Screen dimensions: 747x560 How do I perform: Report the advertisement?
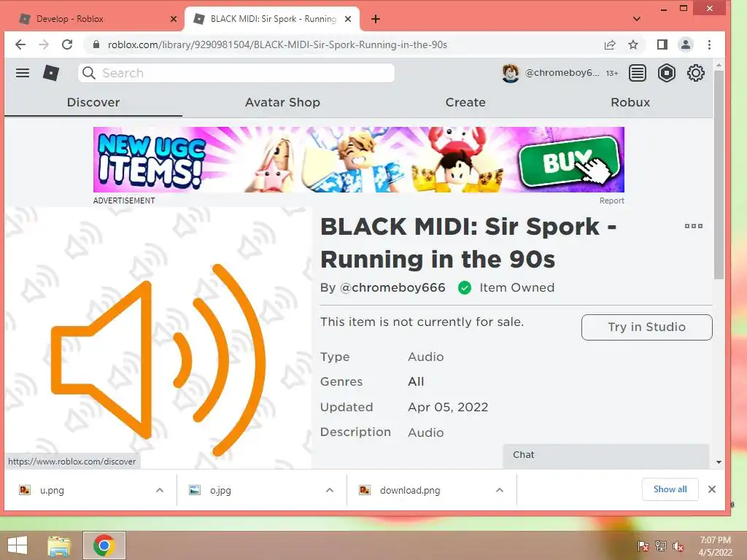[x=612, y=201]
